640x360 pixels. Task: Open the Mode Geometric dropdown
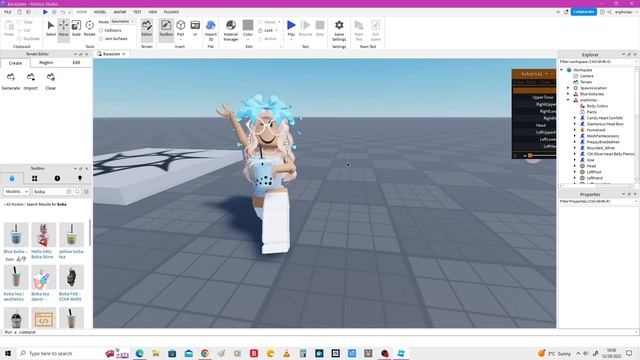coord(123,22)
